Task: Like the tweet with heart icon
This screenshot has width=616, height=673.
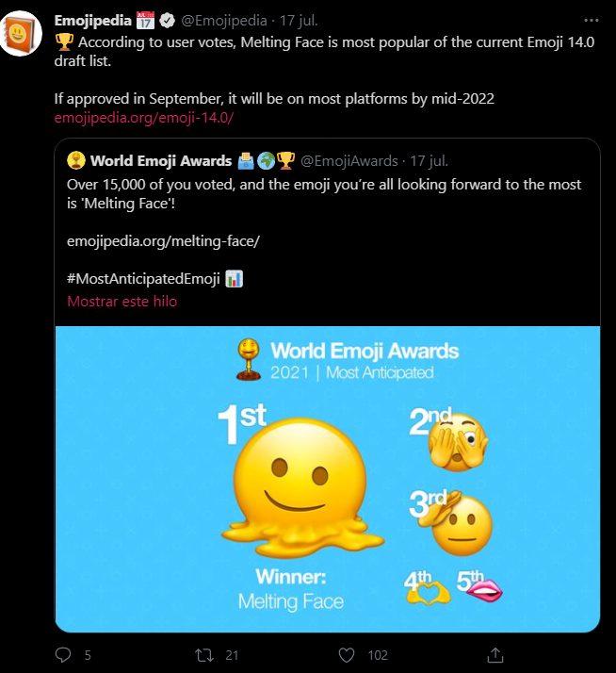Action: (347, 654)
